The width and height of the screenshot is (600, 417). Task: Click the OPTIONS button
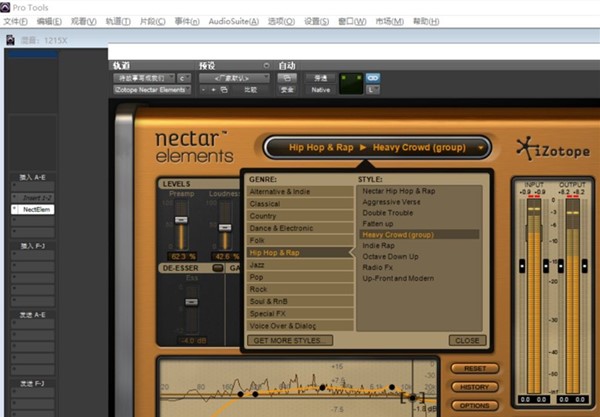475,406
